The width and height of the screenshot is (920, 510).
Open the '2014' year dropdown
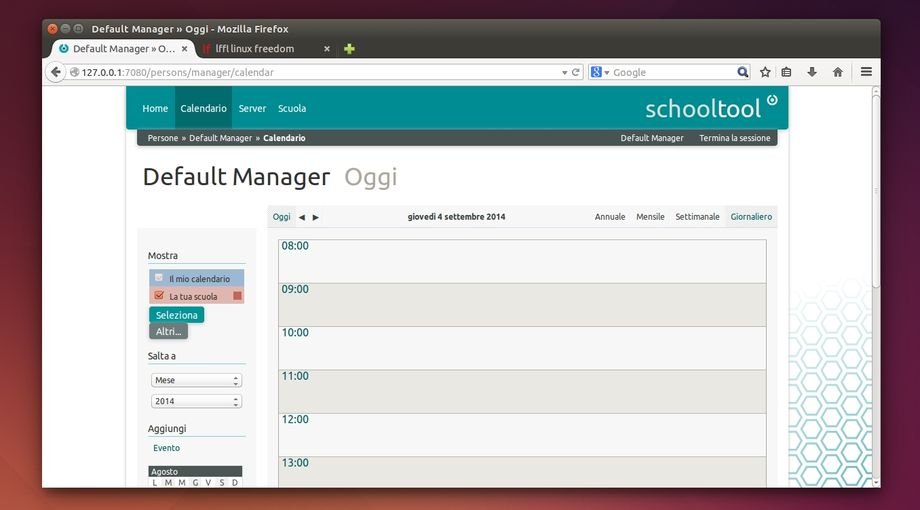pyautogui.click(x=196, y=401)
